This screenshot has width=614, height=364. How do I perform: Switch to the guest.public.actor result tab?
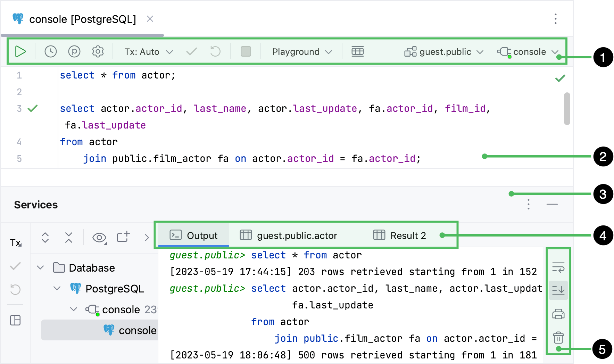click(297, 235)
